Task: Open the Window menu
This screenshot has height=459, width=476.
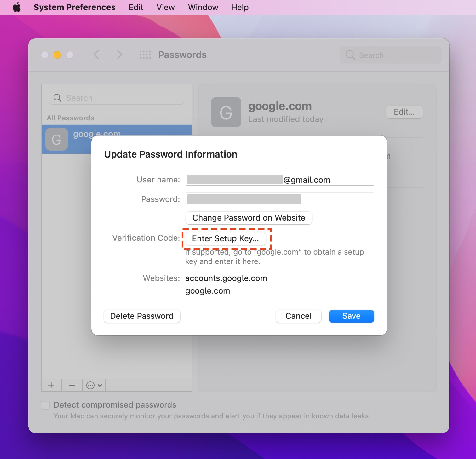Action: coord(203,7)
